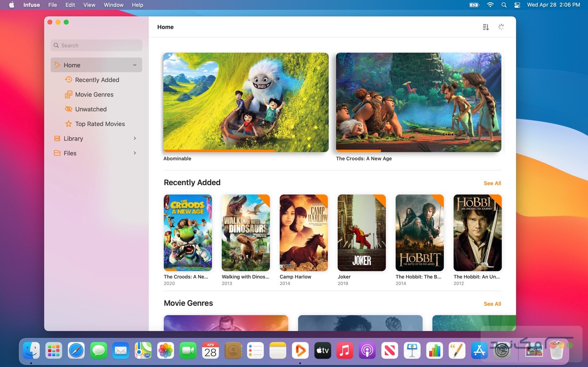
Task: Expand the Files section
Action: coord(135,153)
